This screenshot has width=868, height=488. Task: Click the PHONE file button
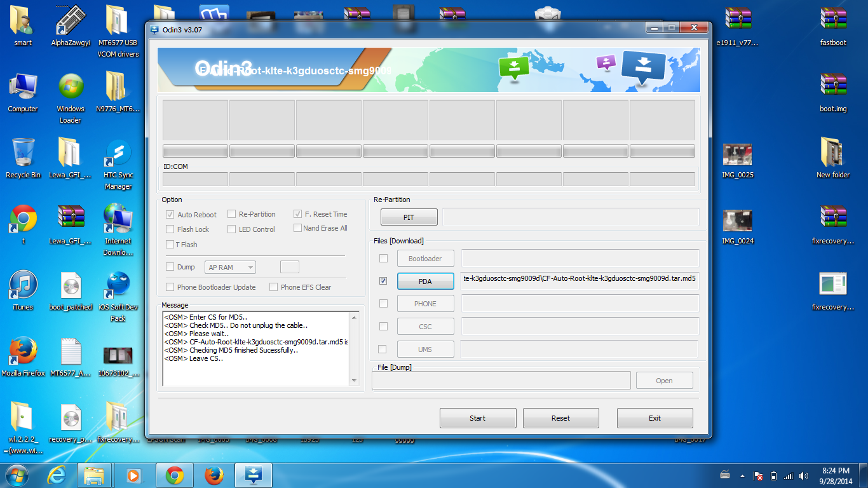(425, 304)
